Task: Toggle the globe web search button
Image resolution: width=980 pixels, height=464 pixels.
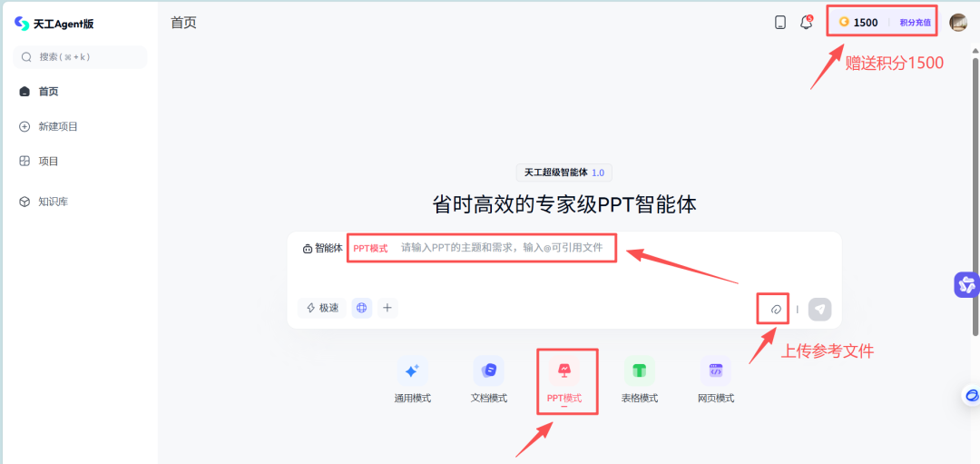Action: [x=362, y=308]
